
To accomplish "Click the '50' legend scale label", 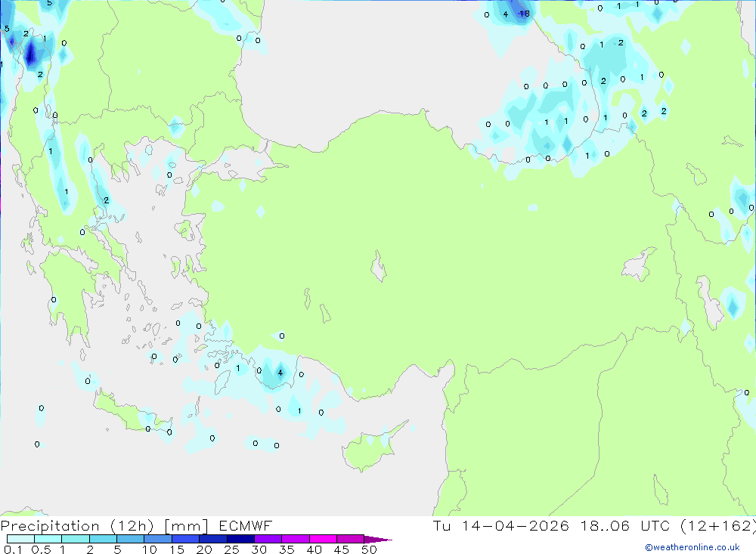I will pos(370,549).
